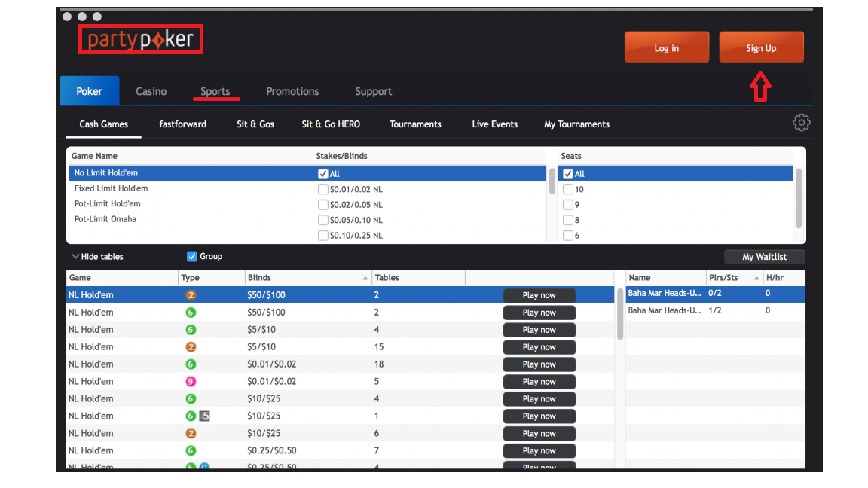Image resolution: width=868 pixels, height=488 pixels.
Task: Click the games table scrollbar
Action: click(x=620, y=313)
